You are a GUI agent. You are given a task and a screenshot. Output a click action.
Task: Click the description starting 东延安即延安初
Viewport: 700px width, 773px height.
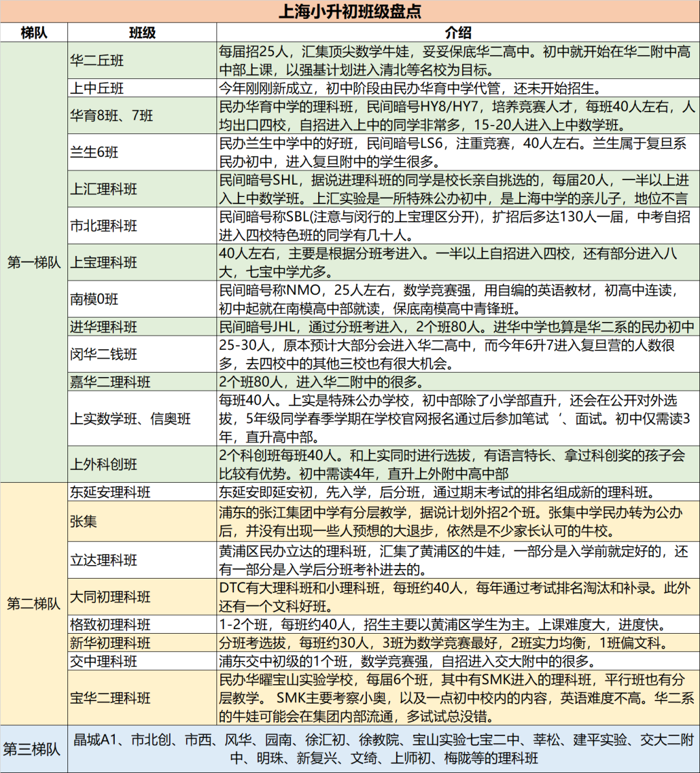coord(458,492)
